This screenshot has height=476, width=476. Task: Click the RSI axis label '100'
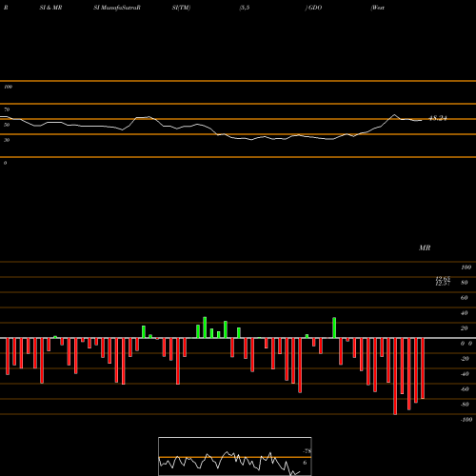(8, 87)
